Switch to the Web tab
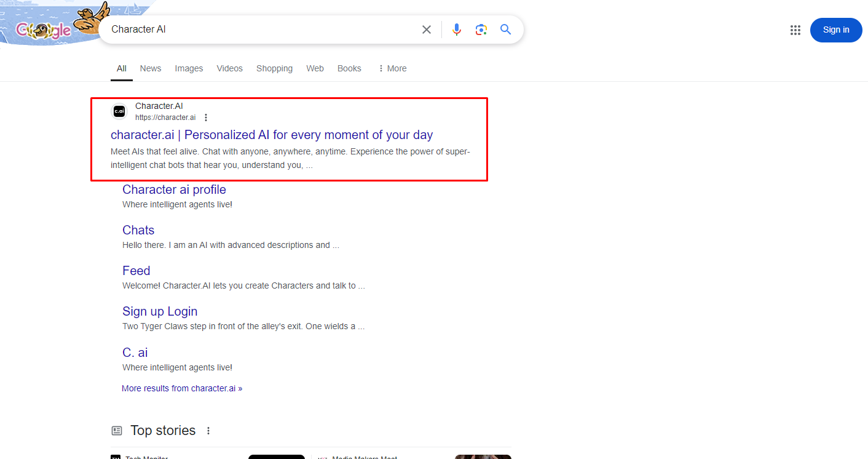Screen dimensions: 868x459 click(x=315, y=68)
